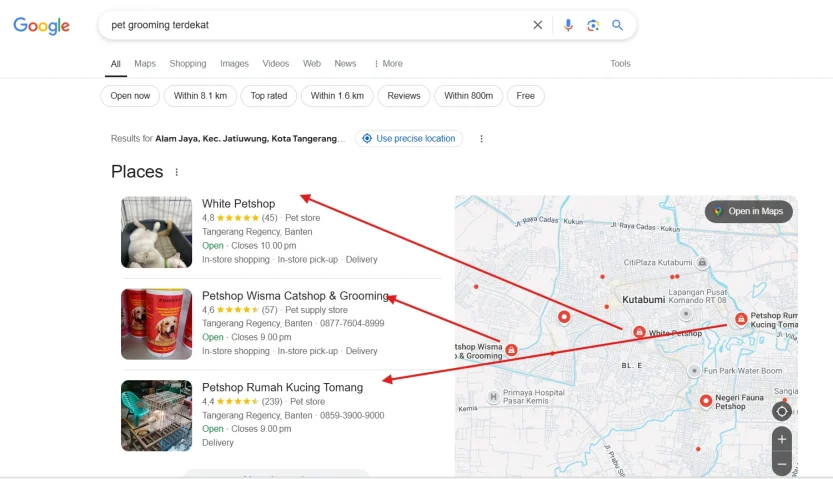Open Google Lens image search icon
Screen dimensions: 833x479
pos(593,25)
